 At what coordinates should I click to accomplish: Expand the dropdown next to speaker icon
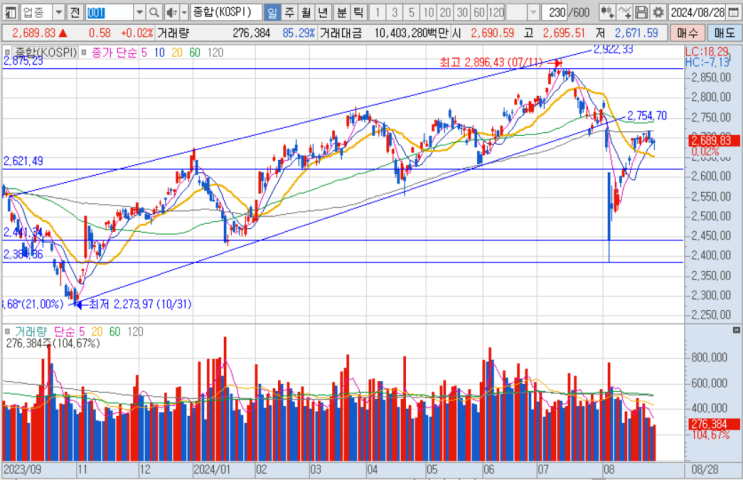(x=184, y=12)
